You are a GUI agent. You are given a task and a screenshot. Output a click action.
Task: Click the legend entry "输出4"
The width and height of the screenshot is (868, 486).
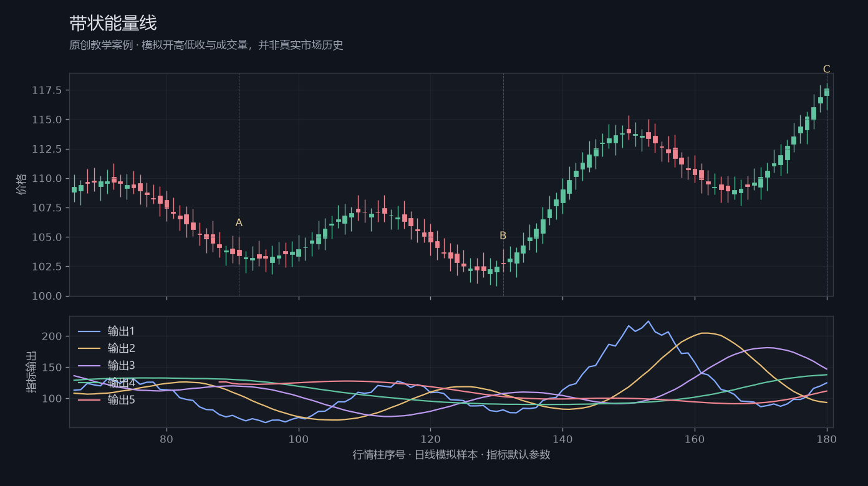(x=121, y=383)
